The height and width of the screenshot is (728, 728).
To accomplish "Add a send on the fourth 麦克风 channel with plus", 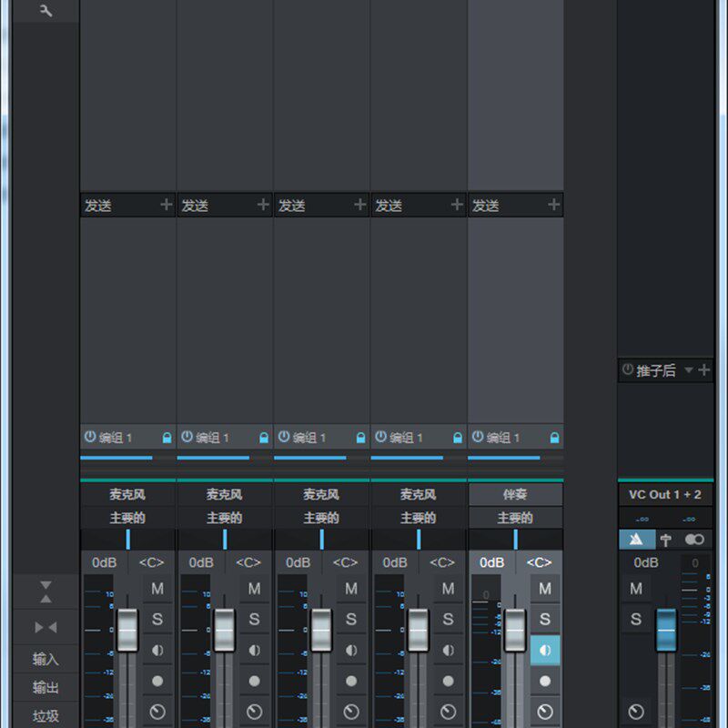I will [x=457, y=204].
